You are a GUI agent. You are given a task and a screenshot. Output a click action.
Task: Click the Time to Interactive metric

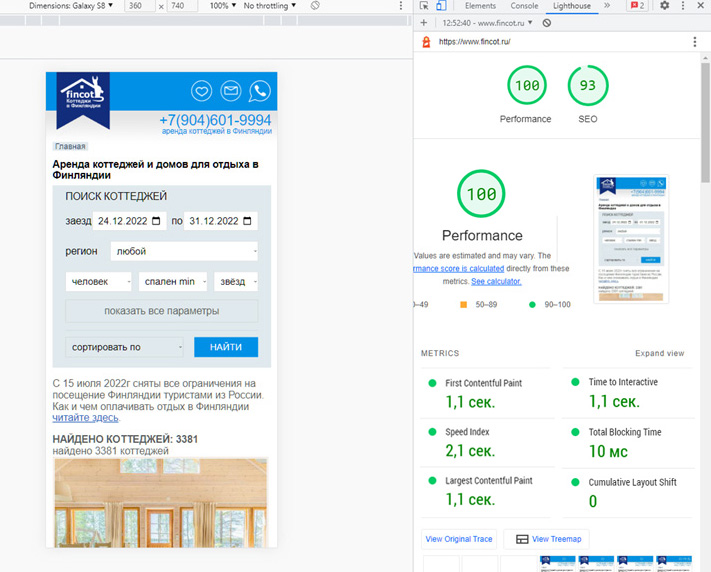(628, 393)
